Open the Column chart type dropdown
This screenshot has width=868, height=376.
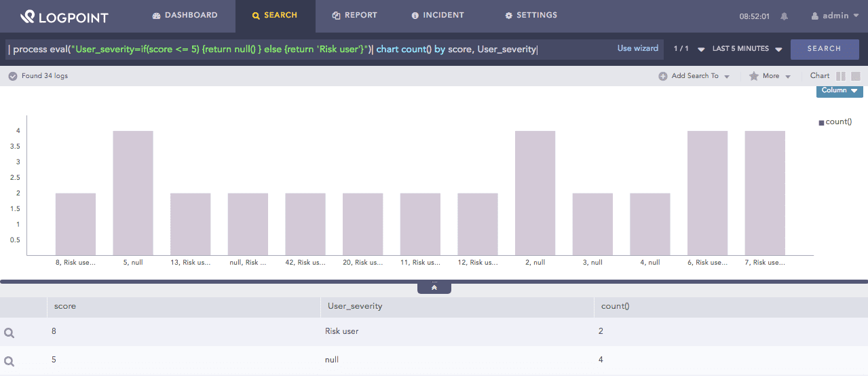pos(839,90)
